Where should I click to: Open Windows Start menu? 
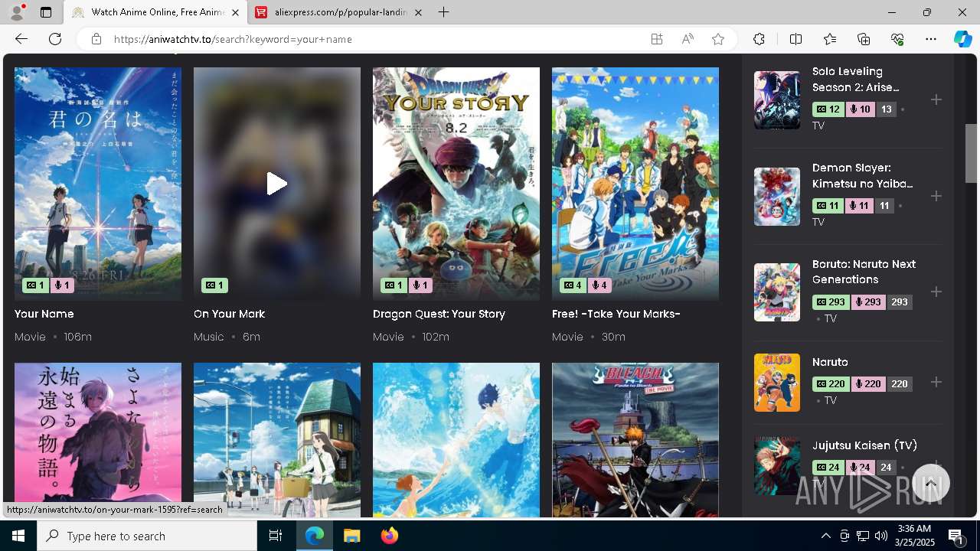click(x=18, y=536)
